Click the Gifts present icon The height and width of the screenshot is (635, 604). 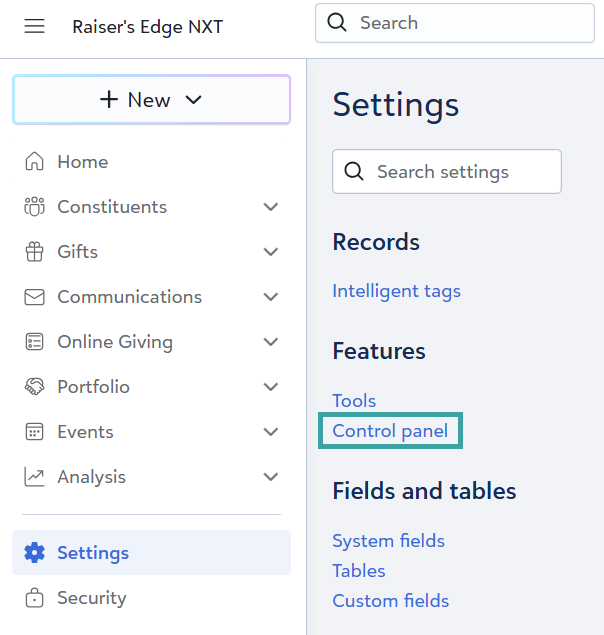(35, 252)
